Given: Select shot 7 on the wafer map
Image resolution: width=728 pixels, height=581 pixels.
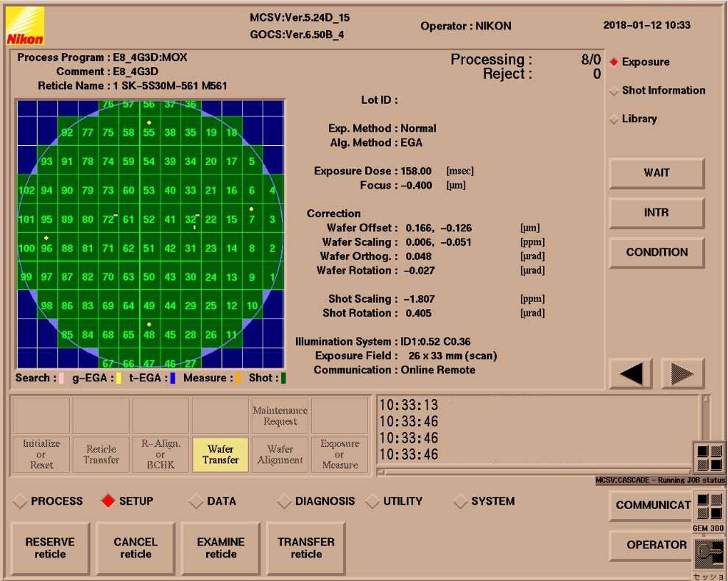Looking at the screenshot, I should click(252, 218).
